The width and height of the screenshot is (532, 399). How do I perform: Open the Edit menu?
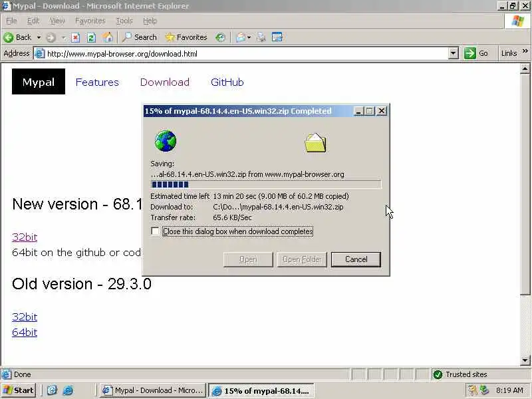pyautogui.click(x=33, y=21)
